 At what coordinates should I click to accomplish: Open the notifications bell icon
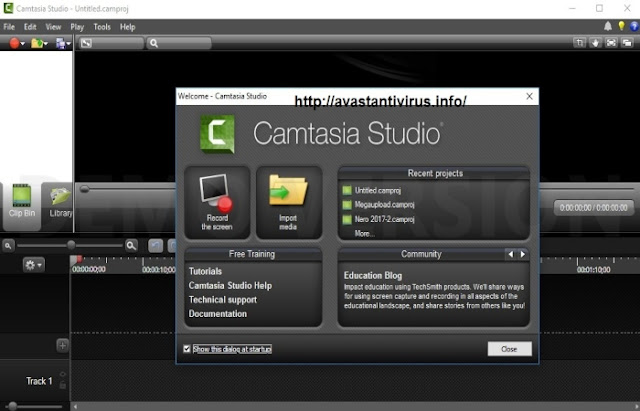608,27
